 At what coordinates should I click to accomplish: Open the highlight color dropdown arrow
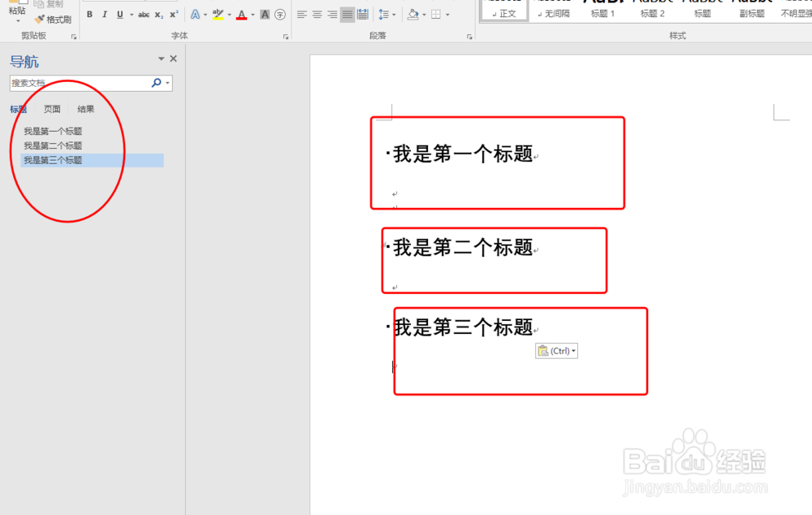[230, 15]
